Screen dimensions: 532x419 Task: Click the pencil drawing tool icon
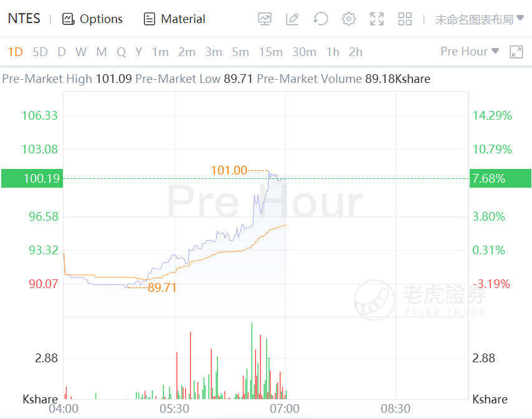(x=292, y=19)
